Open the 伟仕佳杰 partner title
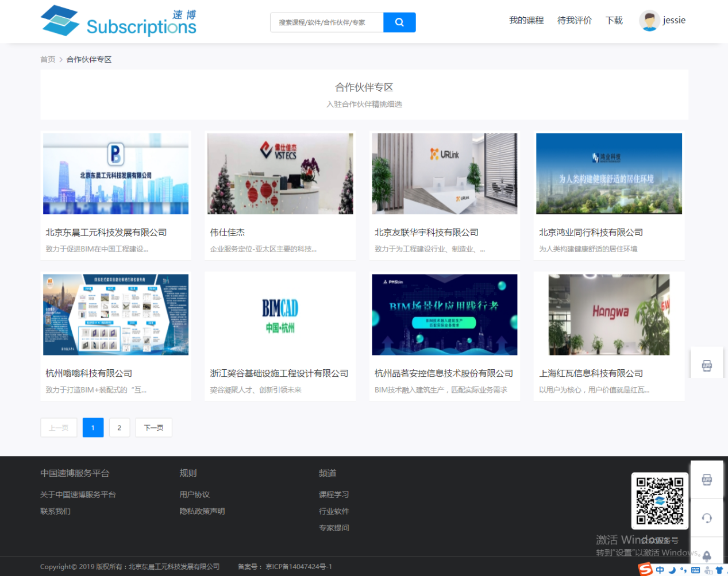Image resolution: width=728 pixels, height=576 pixels. tap(228, 233)
